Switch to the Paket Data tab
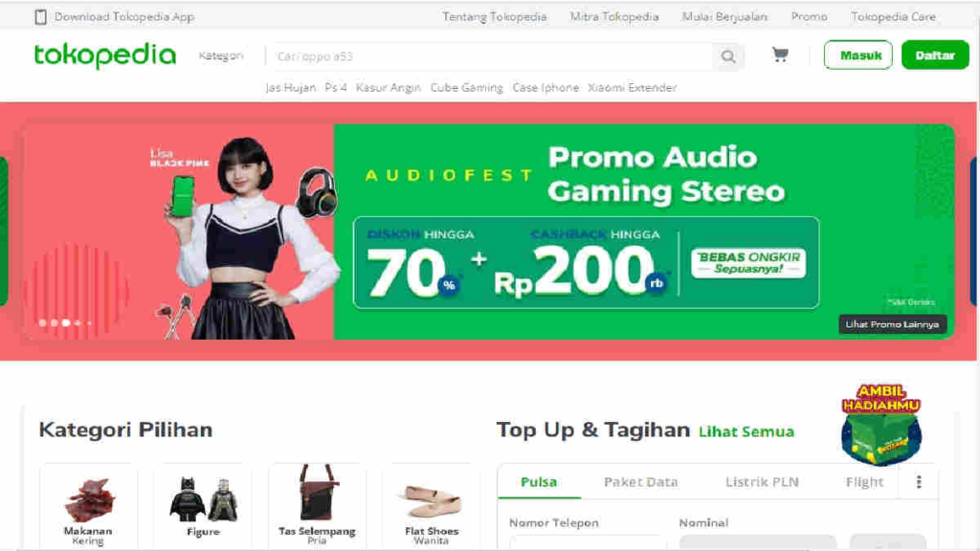Image resolution: width=980 pixels, height=551 pixels. [640, 482]
